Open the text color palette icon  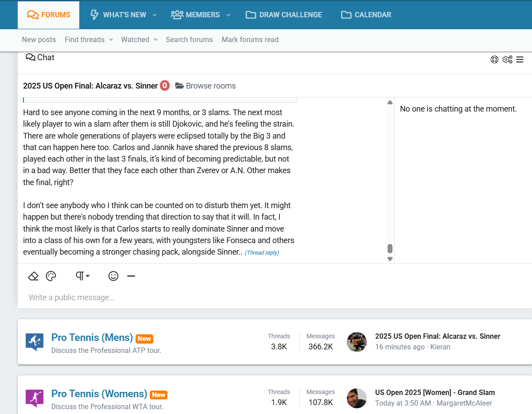point(51,276)
